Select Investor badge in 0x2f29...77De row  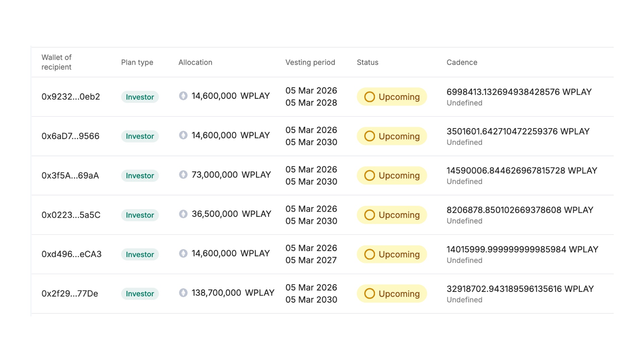click(x=140, y=294)
